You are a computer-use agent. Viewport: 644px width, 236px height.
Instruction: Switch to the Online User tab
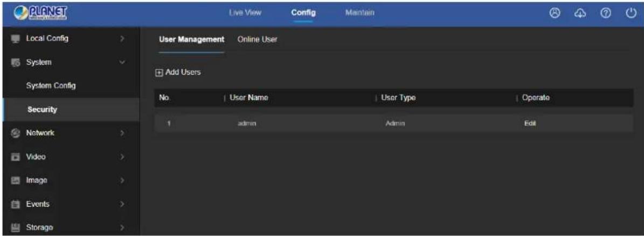click(x=258, y=39)
